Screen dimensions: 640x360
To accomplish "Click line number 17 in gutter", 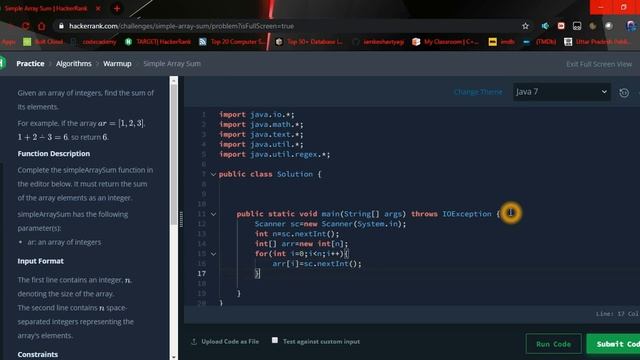I will [x=202, y=273].
